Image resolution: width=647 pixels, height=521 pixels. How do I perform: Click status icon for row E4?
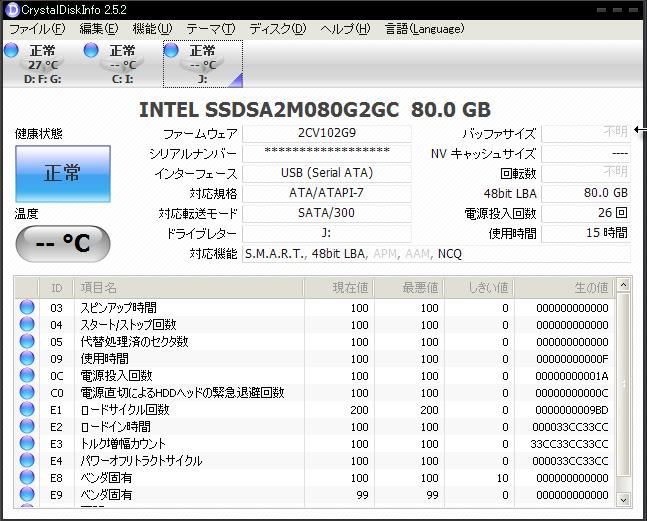point(27,460)
